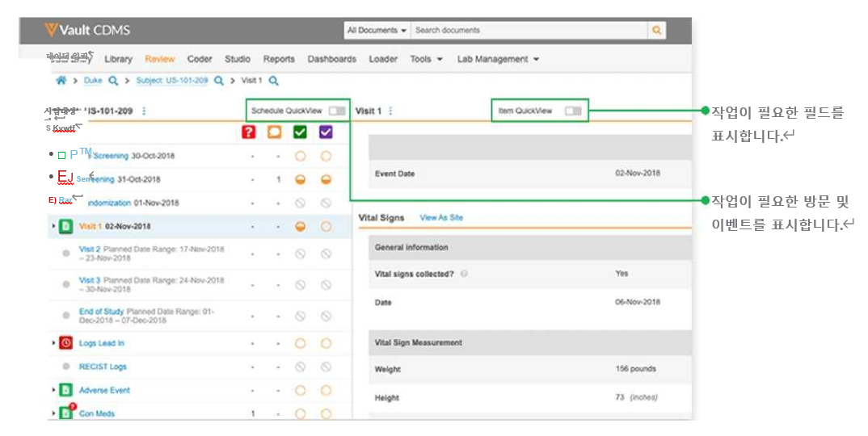The height and width of the screenshot is (436, 868).
Task: Enable the Schedule QuickView toggle
Action: pyautogui.click(x=336, y=111)
